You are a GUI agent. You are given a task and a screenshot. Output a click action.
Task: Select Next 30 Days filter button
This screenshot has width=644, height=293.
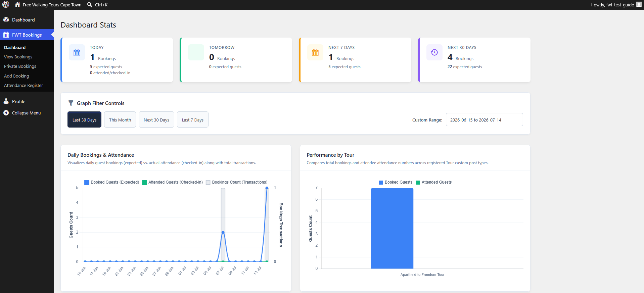pos(156,119)
